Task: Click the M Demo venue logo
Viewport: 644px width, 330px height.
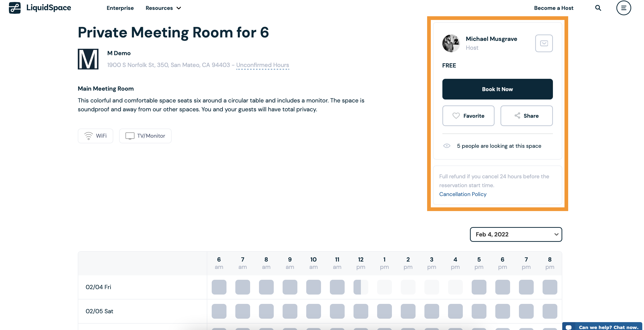Action: pos(88,59)
